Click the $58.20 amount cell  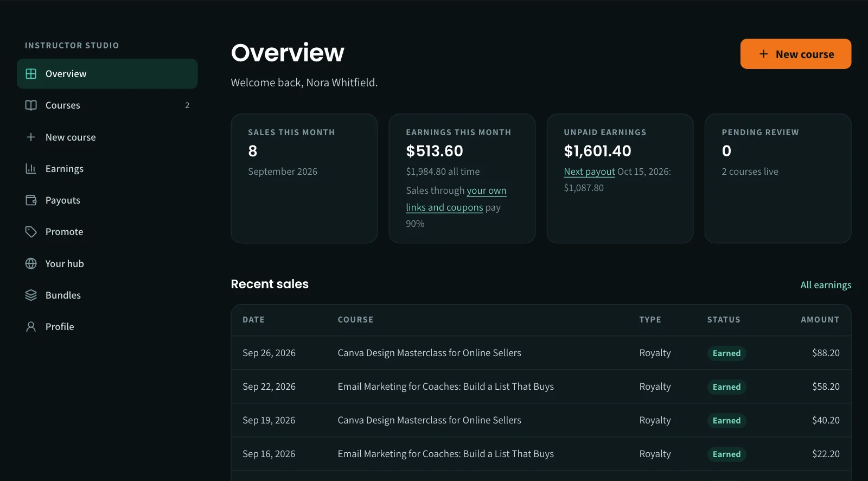[x=826, y=387]
